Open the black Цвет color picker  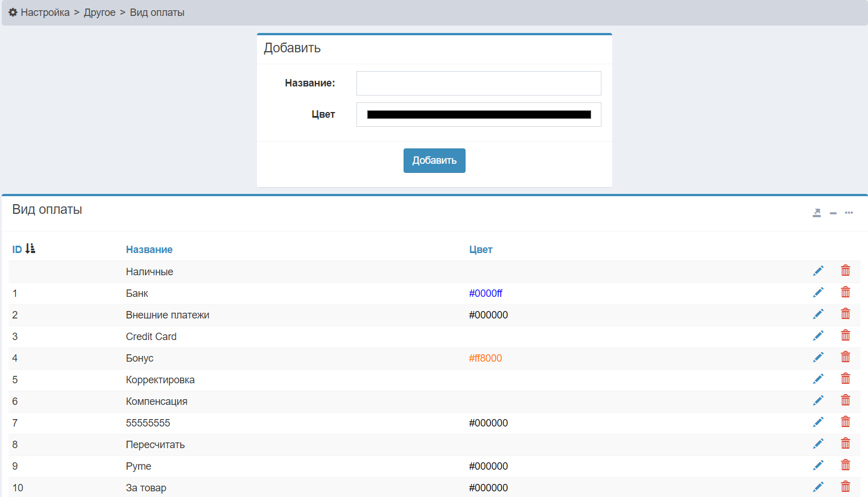click(479, 115)
